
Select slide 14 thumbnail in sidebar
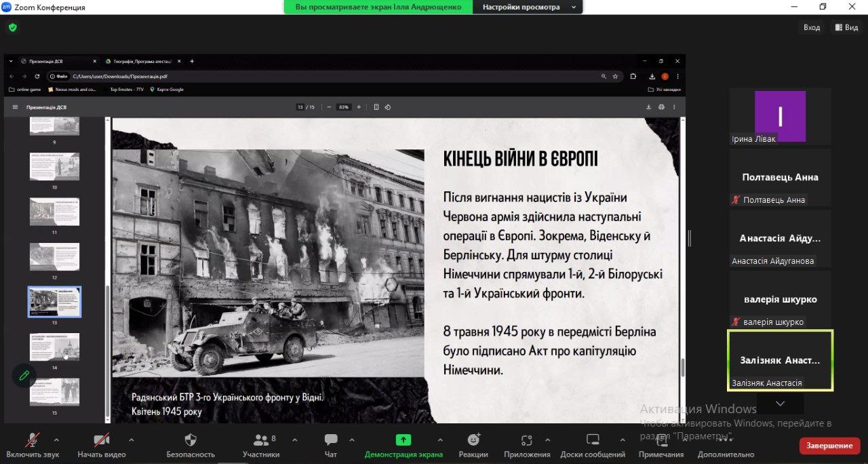tap(54, 347)
